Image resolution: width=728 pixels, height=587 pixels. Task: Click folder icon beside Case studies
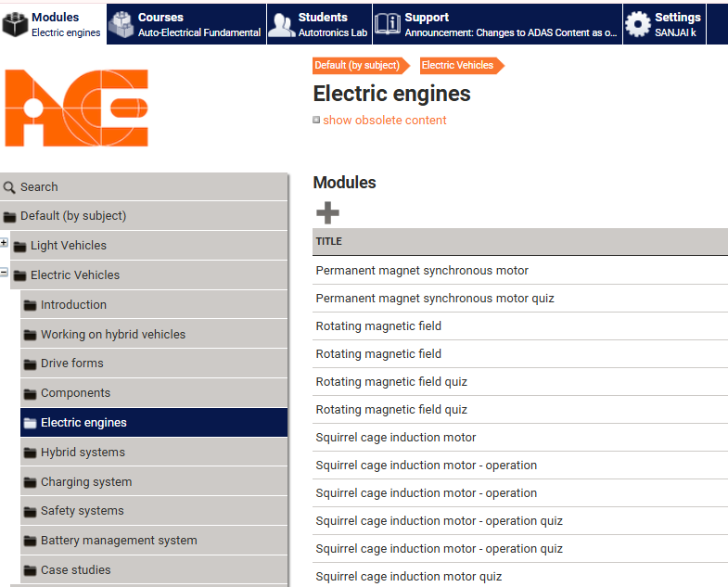coord(31,570)
